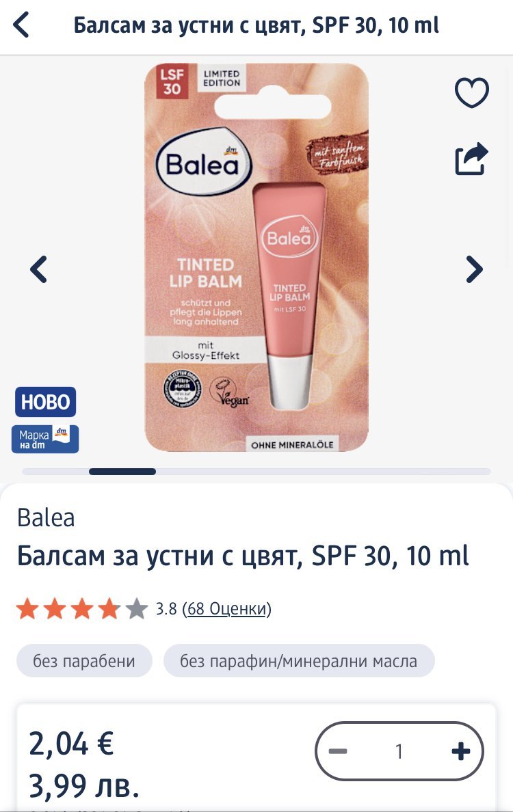
Task: Show next product image
Action: (x=474, y=269)
